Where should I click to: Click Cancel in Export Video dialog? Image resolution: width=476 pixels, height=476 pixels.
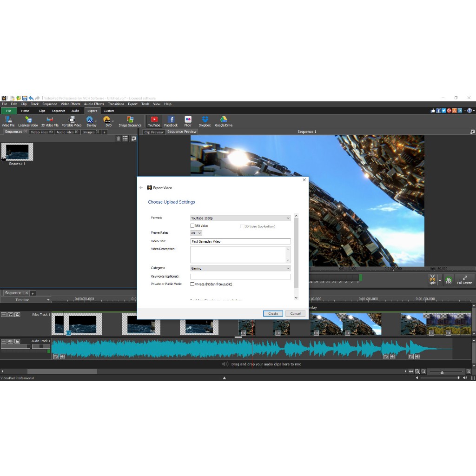295,313
